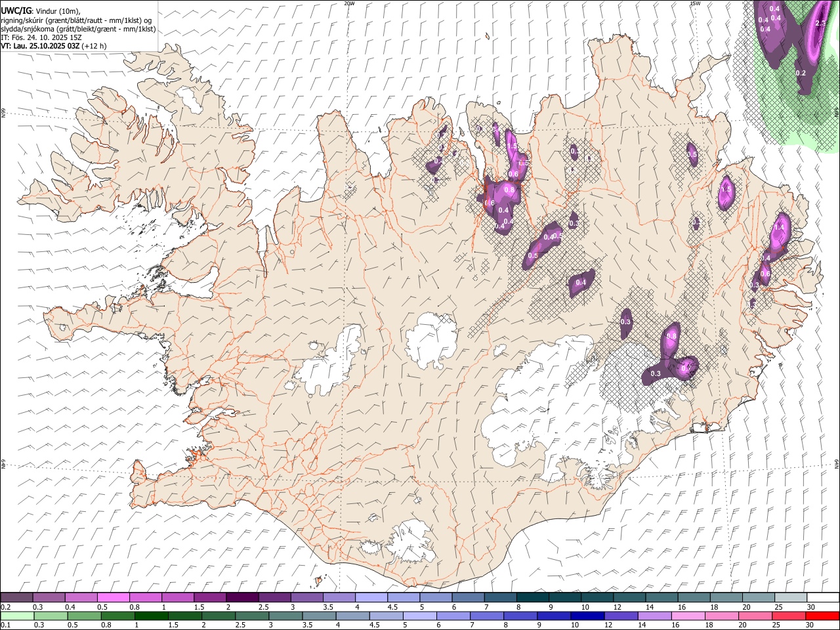Click the '15W' longitude label at map top
Image resolution: width=840 pixels, height=630 pixels.
pyautogui.click(x=694, y=3)
